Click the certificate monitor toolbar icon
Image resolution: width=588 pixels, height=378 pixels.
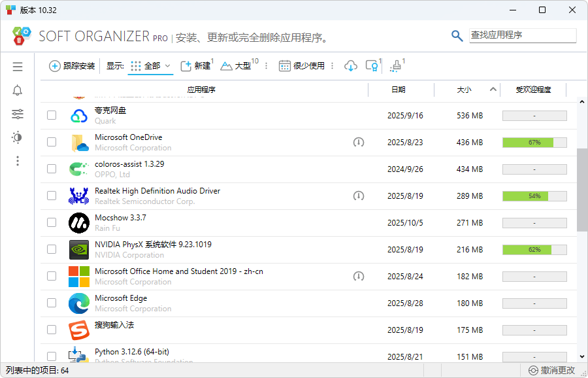(372, 65)
